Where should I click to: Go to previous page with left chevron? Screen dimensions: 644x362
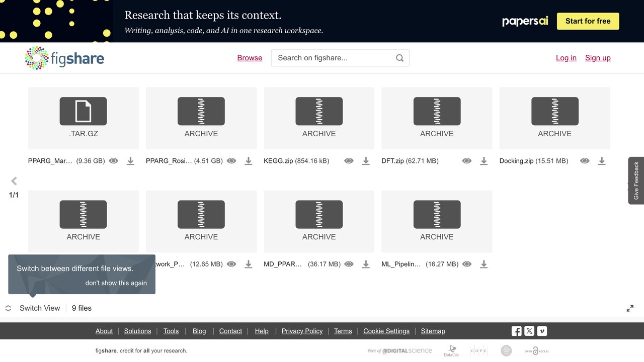point(14,181)
